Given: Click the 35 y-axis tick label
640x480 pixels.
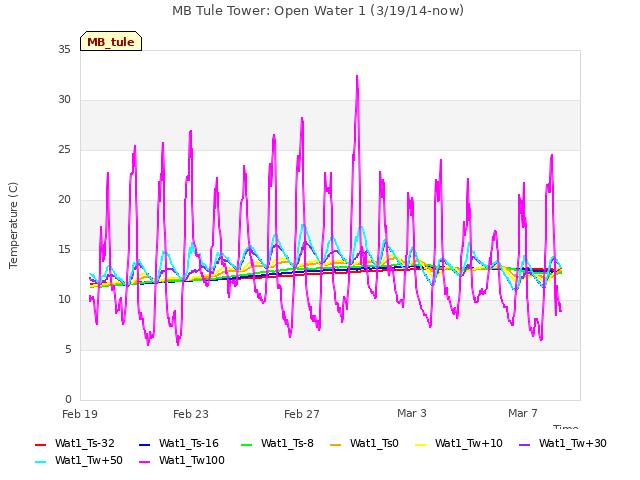Looking at the screenshot, I should point(64,50).
